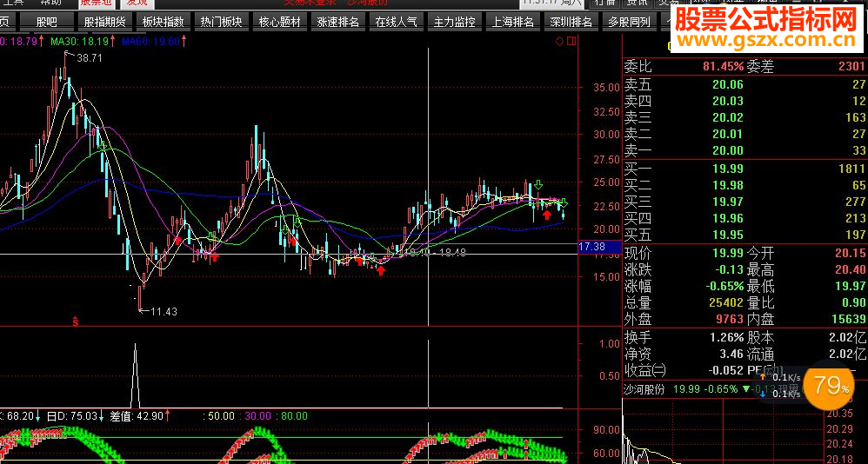Select the 买四 19.96 order row
Viewport: 868px width, 464px height.
[x=744, y=218]
